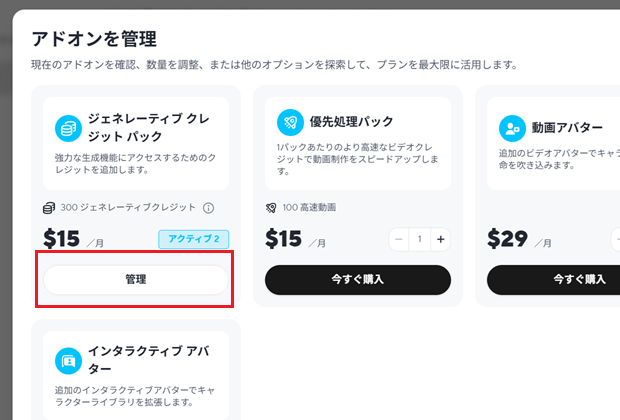Decrease 優先処理パック quantity with minus
Screen dimensions: 620x420
coord(399,239)
